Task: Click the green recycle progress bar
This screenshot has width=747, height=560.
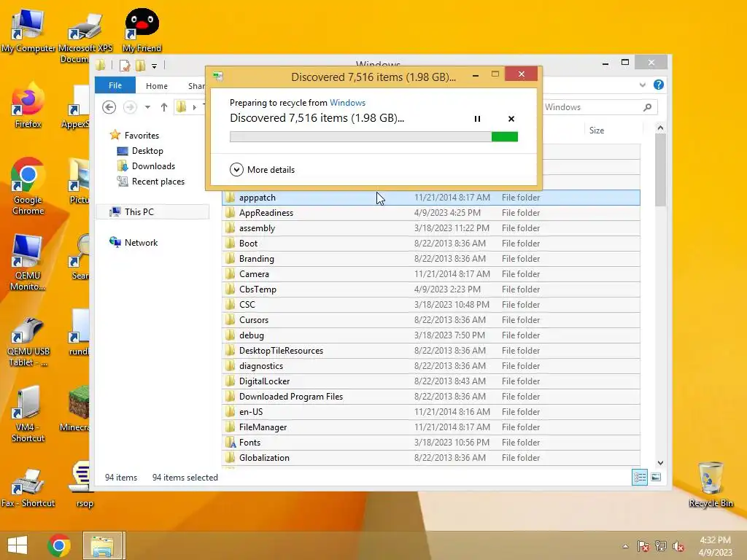Action: [373, 136]
